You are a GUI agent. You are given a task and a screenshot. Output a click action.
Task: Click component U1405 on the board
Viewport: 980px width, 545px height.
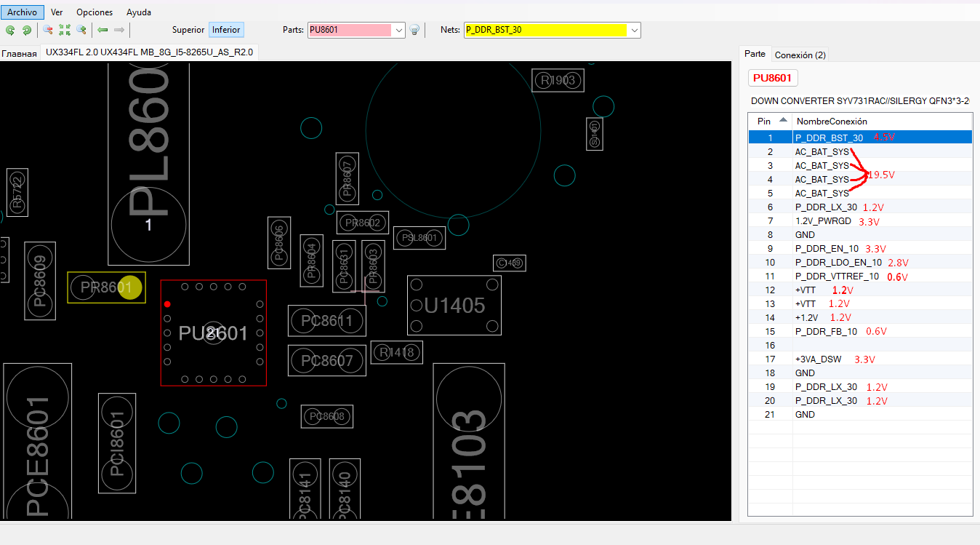pos(454,306)
